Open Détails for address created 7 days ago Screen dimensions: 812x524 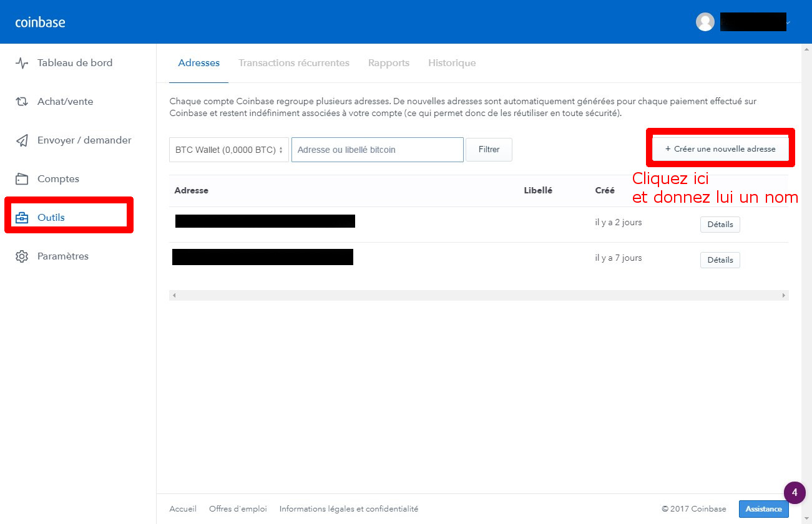(720, 260)
